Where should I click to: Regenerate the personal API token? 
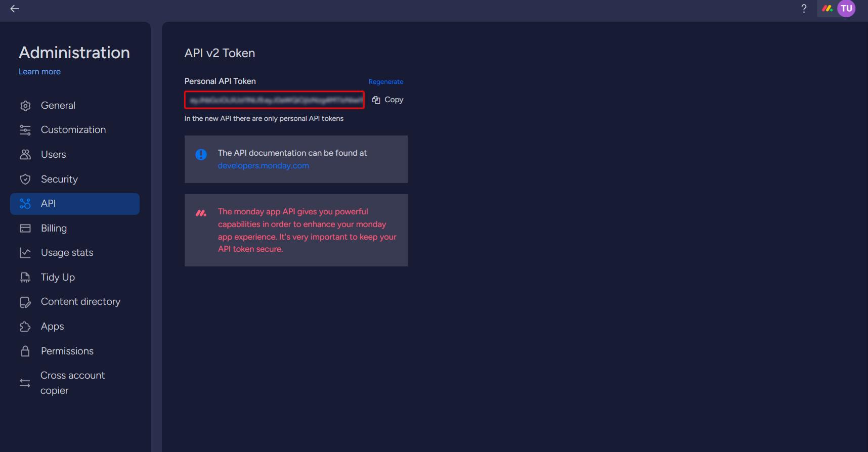(x=385, y=82)
